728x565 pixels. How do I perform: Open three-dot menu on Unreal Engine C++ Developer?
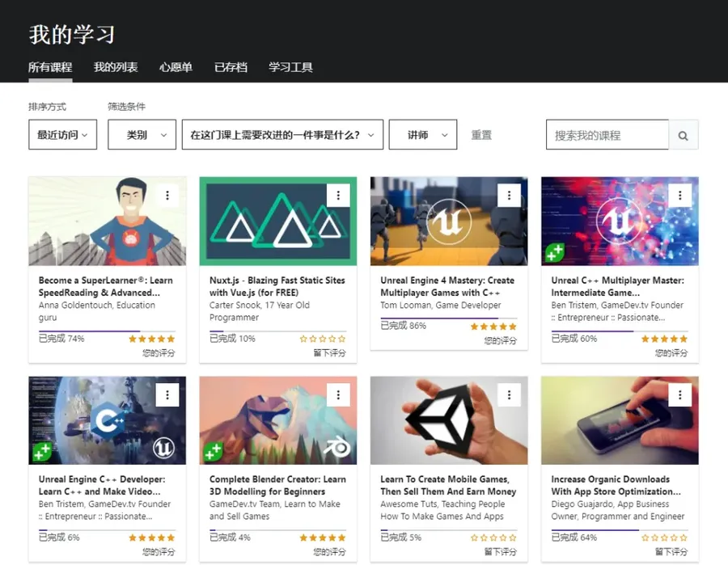pos(167,394)
